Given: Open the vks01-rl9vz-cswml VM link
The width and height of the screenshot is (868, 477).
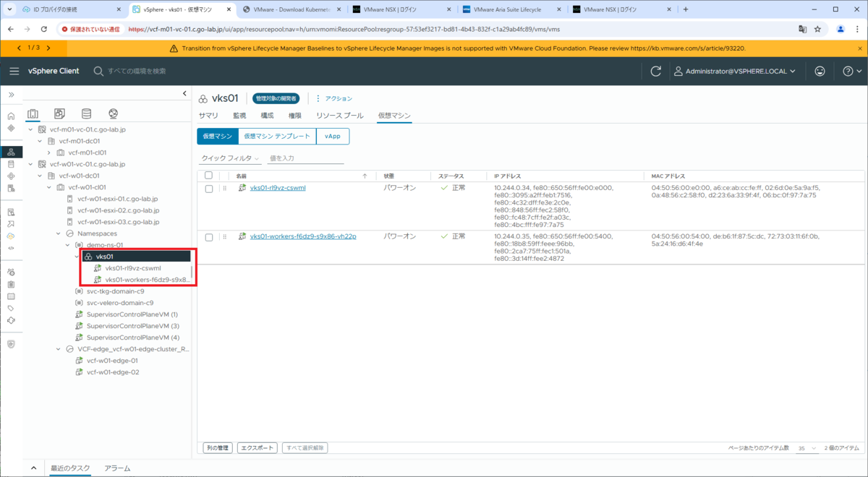Looking at the screenshot, I should pos(278,188).
